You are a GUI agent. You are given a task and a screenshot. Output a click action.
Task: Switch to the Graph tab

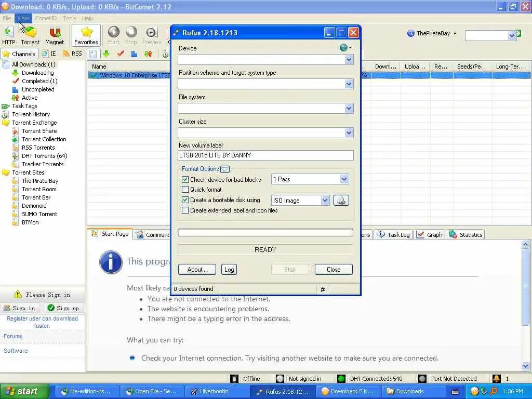[x=430, y=234]
